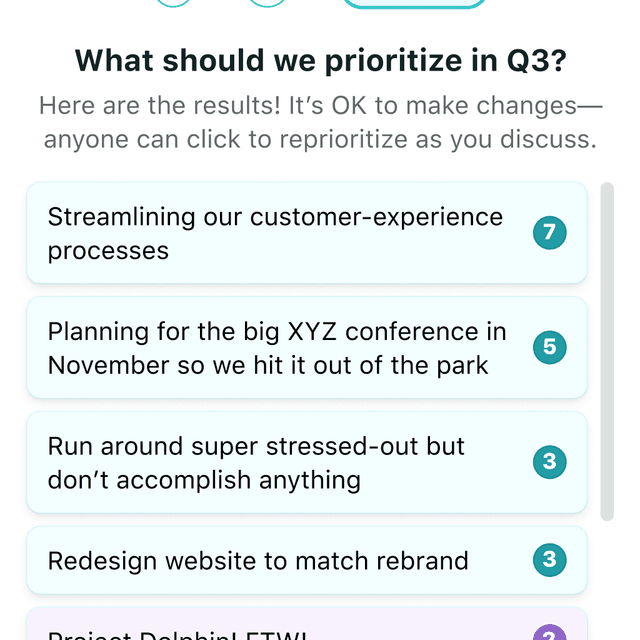Click the vote count badge showing 7

pyautogui.click(x=549, y=233)
